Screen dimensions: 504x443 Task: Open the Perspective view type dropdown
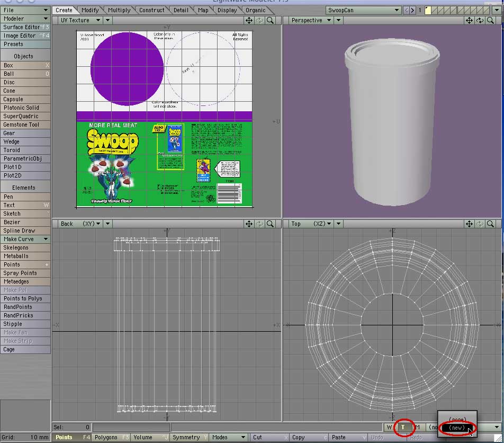[311, 20]
